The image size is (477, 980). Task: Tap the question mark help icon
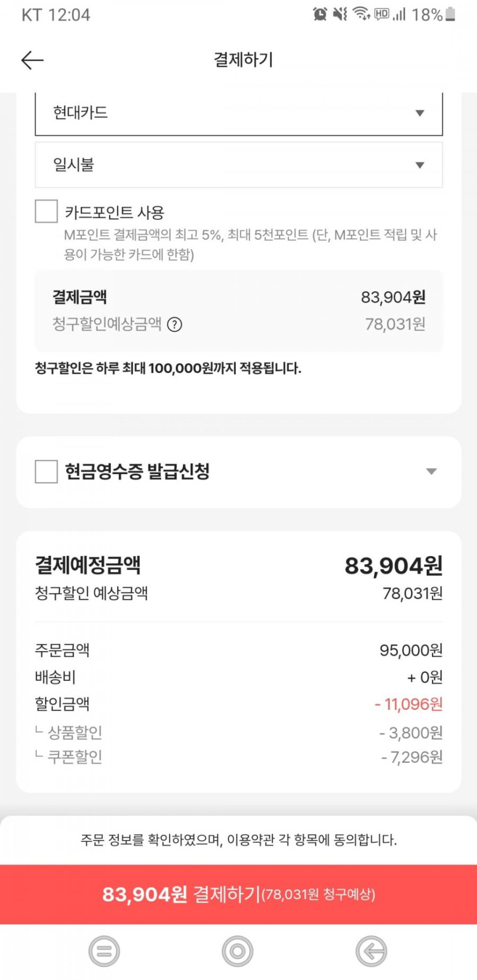(x=175, y=325)
